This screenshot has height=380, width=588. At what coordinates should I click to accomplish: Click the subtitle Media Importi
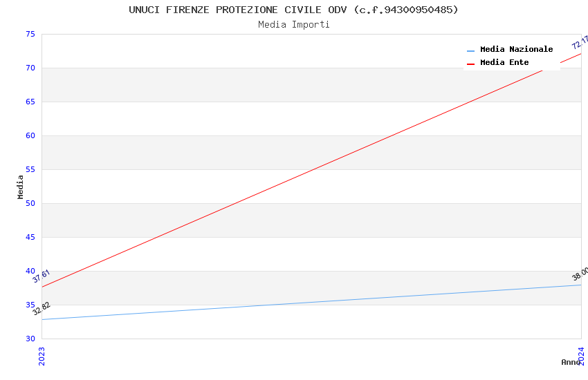[293, 25]
